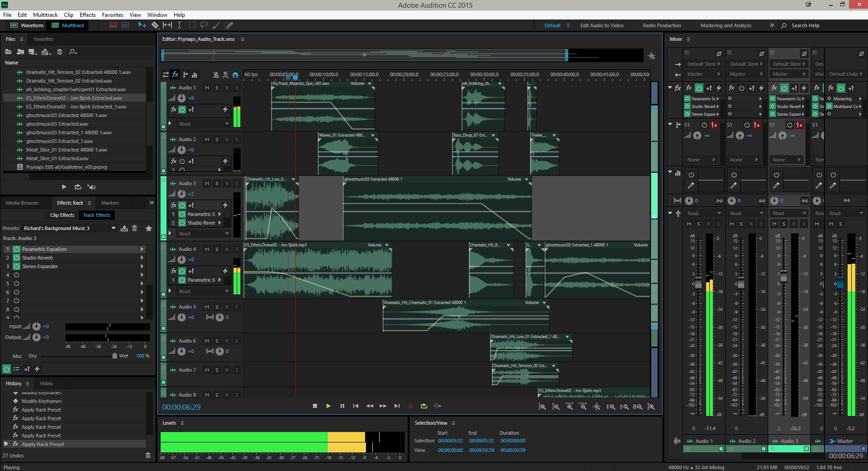The image size is (868, 471).
Task: Show the Sends track controls view
Action: (185, 74)
